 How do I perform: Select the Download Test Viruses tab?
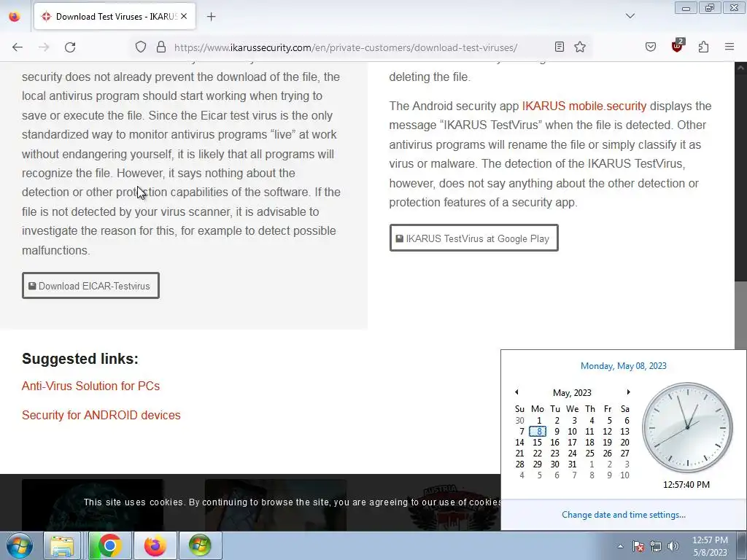pos(115,16)
